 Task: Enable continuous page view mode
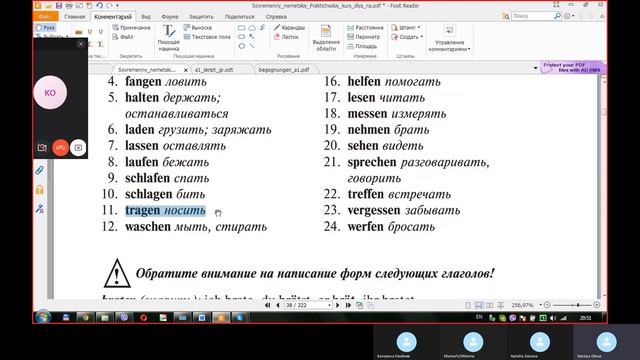[x=479, y=305]
